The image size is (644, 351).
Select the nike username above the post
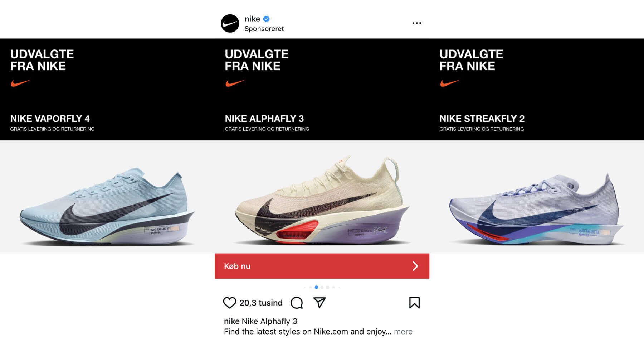tap(252, 19)
